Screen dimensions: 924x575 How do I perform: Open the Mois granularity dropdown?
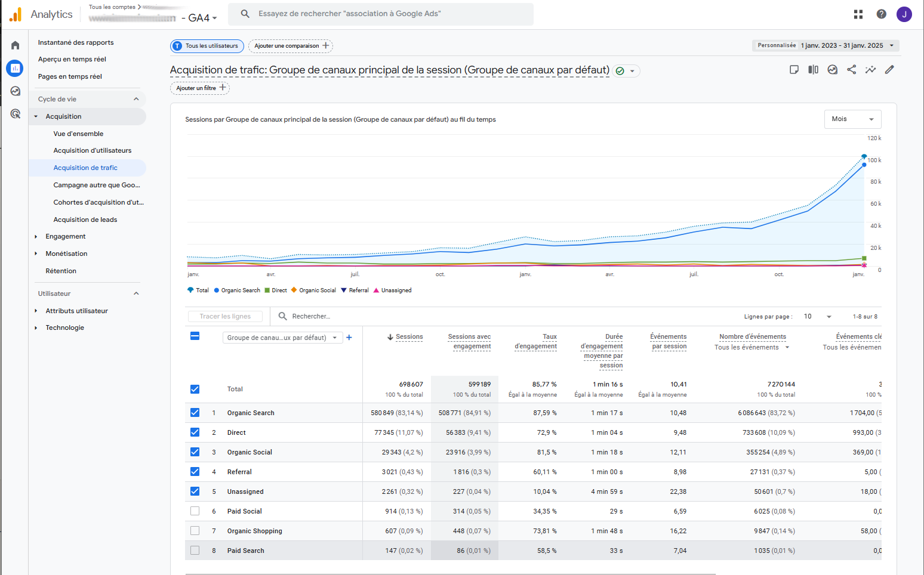coord(852,119)
